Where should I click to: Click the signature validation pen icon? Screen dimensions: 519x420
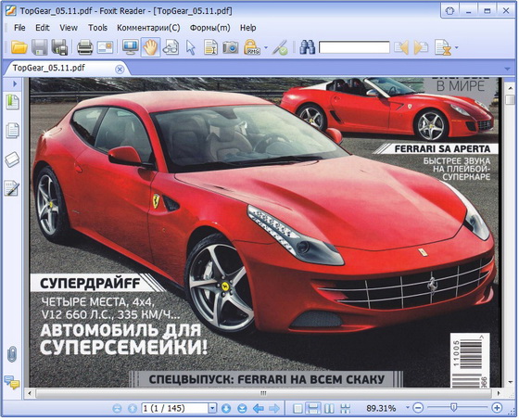[x=280, y=47]
